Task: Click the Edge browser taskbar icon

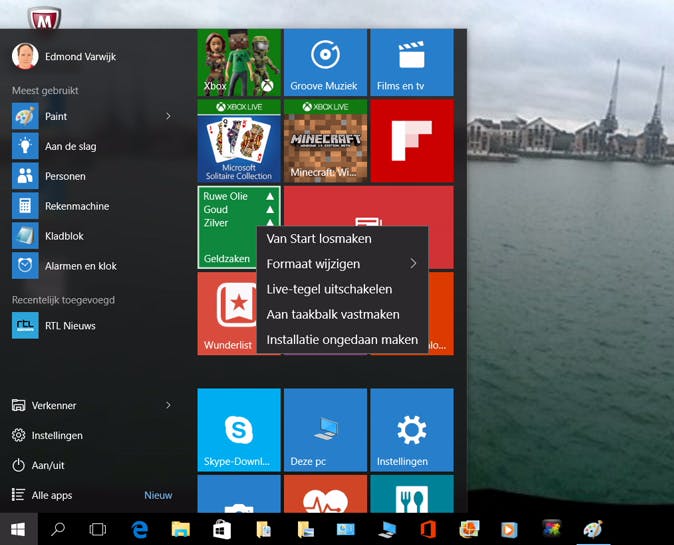Action: tap(140, 529)
